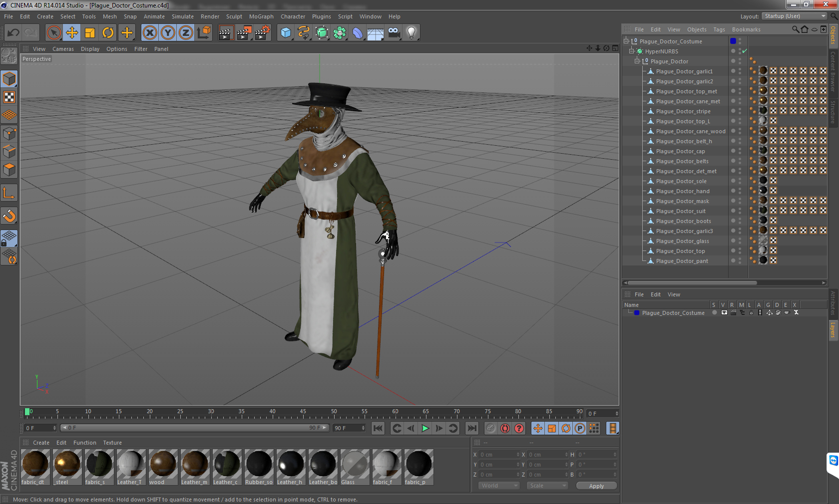839x504 pixels.
Task: Open the spline pen tools icon
Action: 304,33
